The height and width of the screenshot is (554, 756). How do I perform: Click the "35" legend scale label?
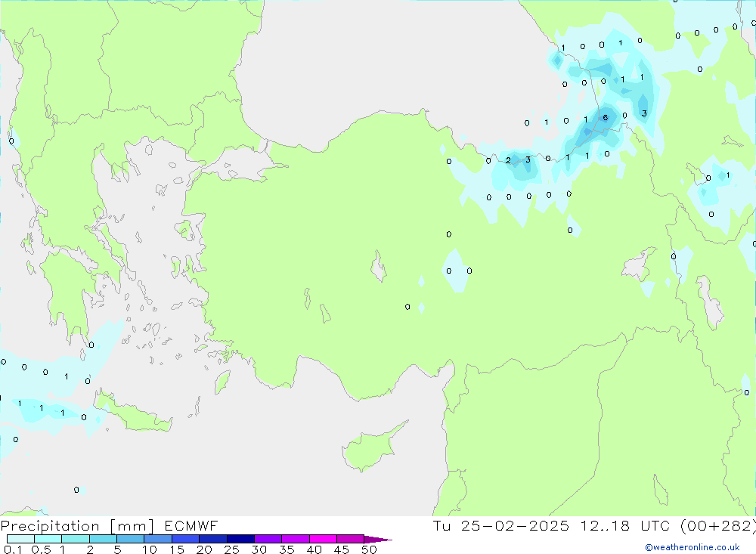click(287, 549)
